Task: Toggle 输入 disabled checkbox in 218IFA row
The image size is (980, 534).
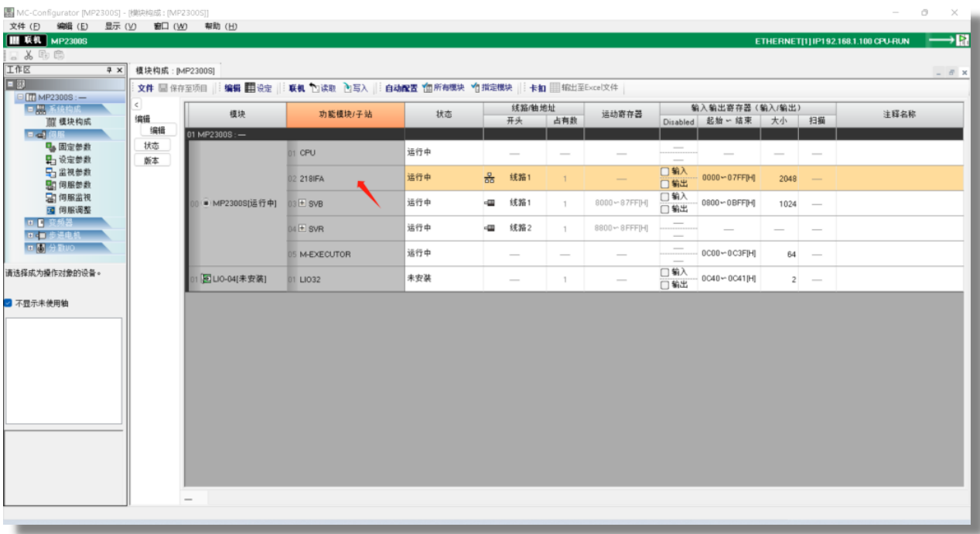Action: coord(664,172)
